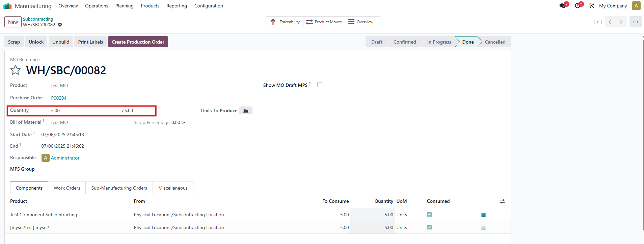Viewport: 644px width, 244px height.
Task: Click the Create Production Order button
Action: [x=138, y=42]
